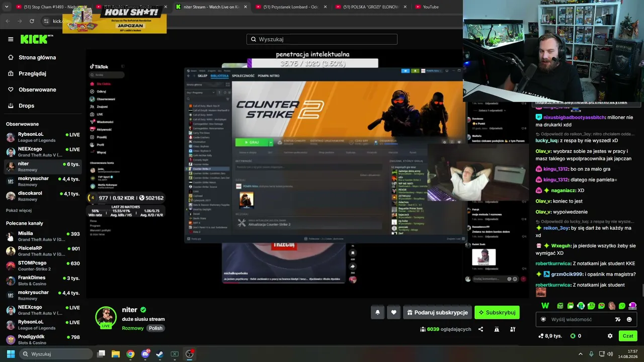Click the Polish language tag
The height and width of the screenshot is (362, 644).
[156, 328]
